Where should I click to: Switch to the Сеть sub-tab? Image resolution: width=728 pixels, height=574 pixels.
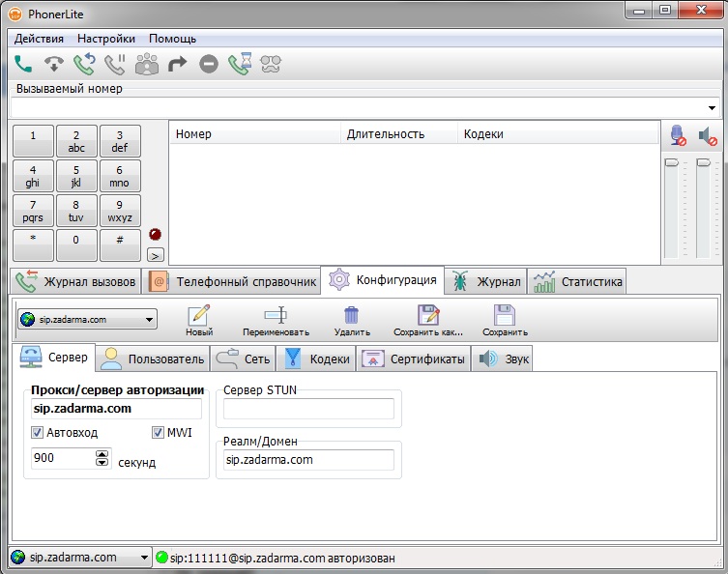pos(243,359)
